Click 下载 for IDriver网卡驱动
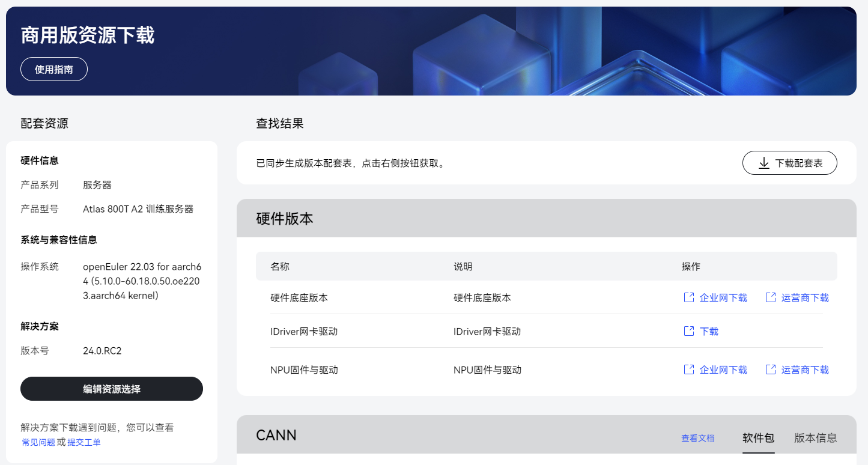 coord(709,331)
